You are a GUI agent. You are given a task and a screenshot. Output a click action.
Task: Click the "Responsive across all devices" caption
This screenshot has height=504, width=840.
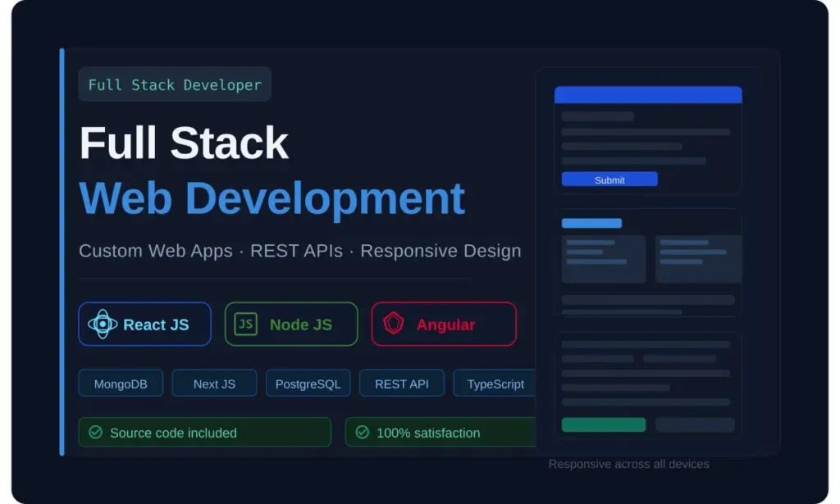tap(628, 464)
